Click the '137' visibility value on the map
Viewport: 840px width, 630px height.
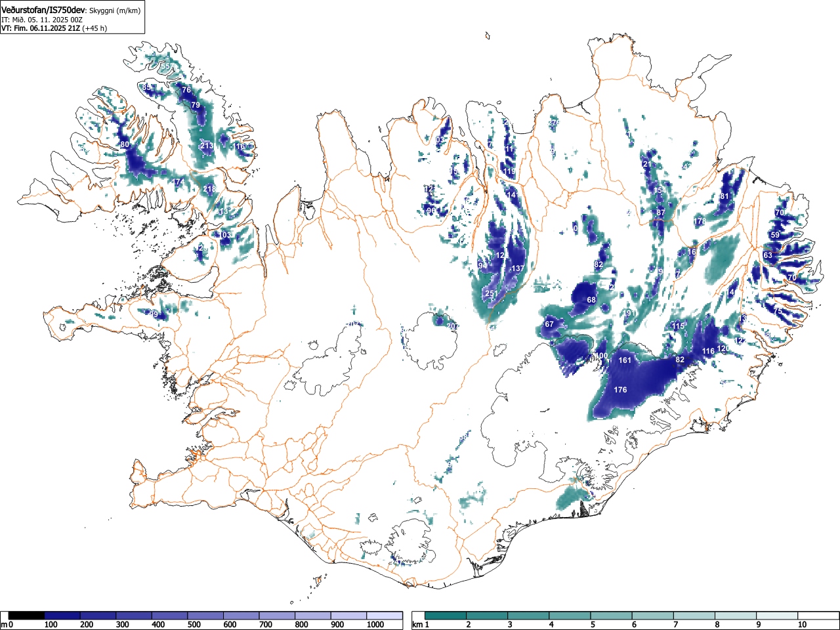[518, 268]
